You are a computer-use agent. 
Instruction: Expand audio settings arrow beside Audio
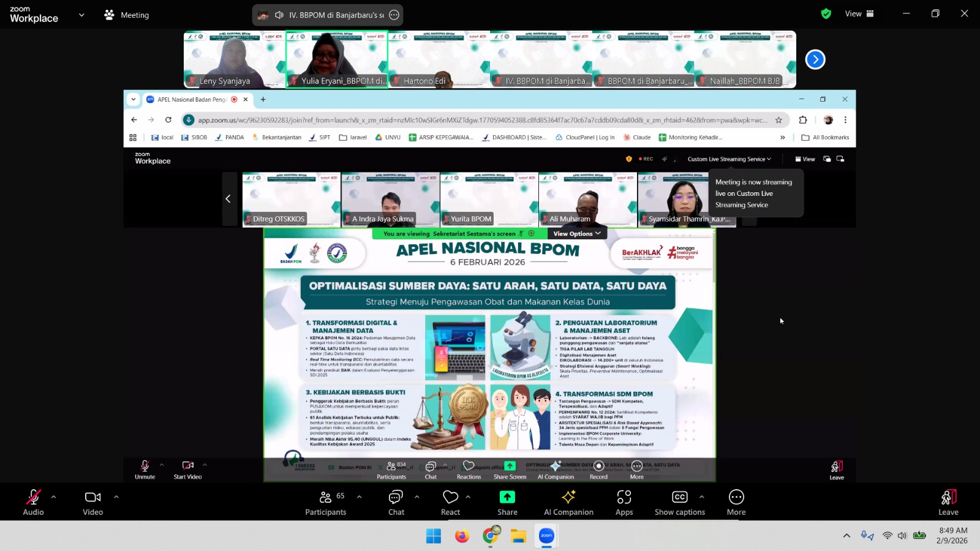54,497
